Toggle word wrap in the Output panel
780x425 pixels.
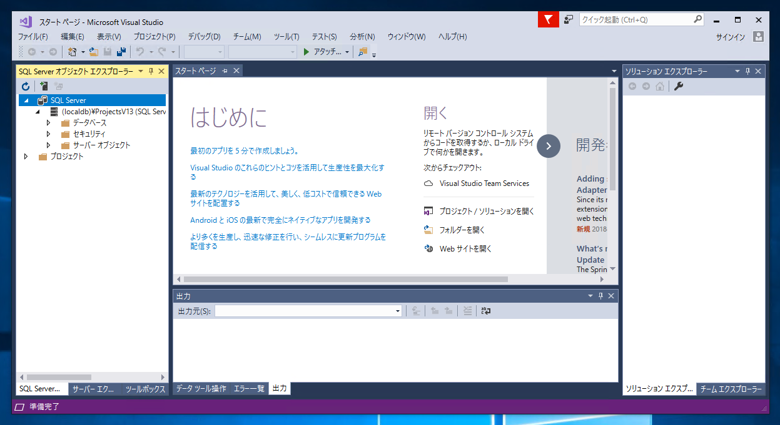(486, 311)
